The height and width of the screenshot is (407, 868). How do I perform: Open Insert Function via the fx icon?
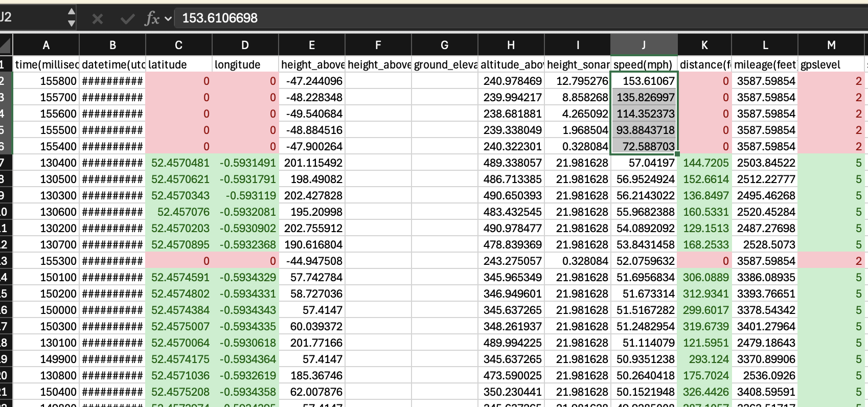click(152, 19)
